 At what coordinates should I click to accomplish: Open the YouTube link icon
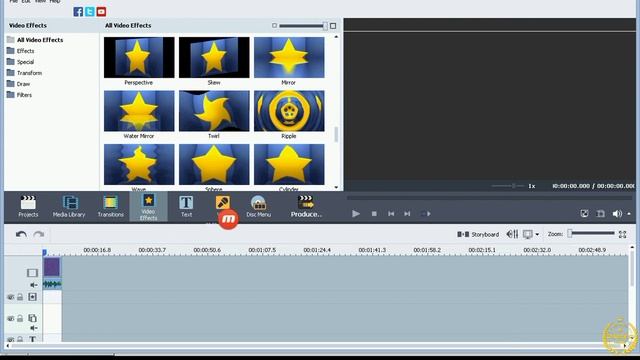tap(101, 12)
